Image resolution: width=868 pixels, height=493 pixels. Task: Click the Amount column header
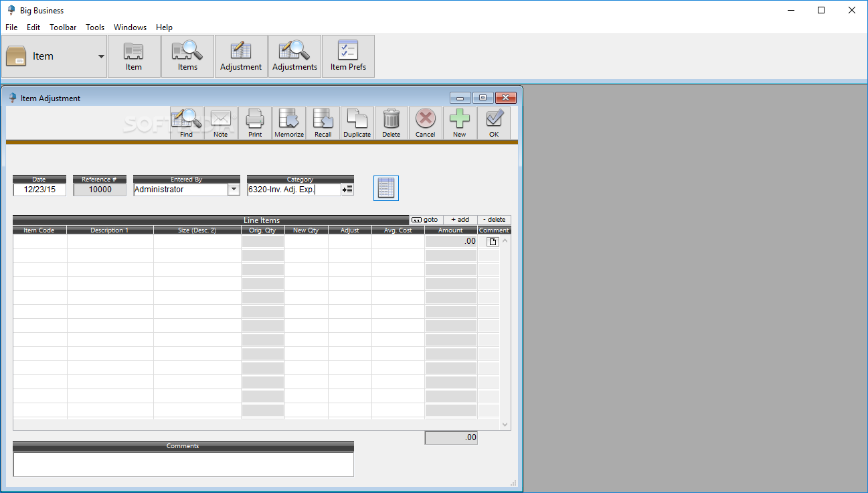(451, 230)
